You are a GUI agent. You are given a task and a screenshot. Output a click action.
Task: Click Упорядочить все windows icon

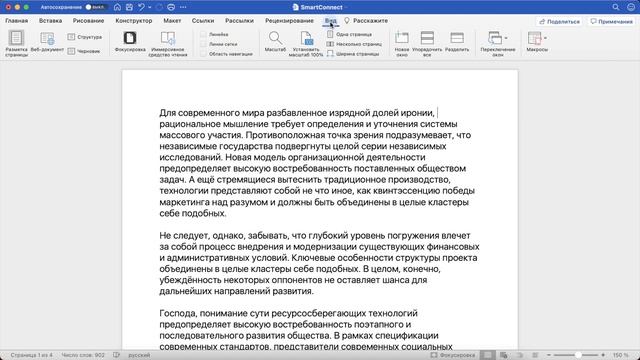pos(427,38)
